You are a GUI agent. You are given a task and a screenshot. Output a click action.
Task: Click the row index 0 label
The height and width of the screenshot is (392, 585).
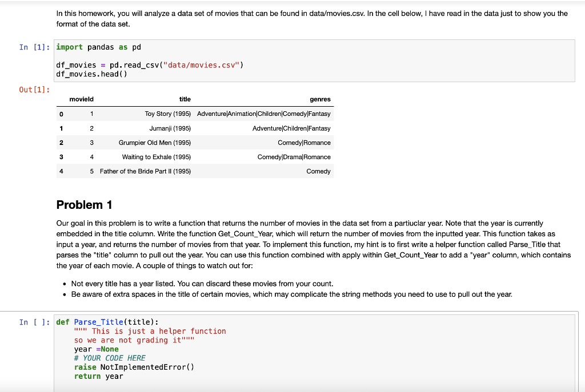click(x=61, y=114)
